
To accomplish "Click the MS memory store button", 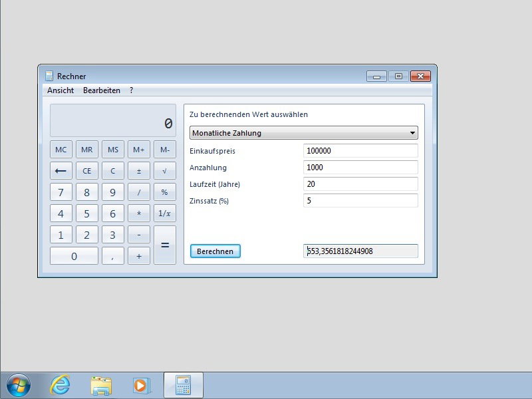I will 113,150.
